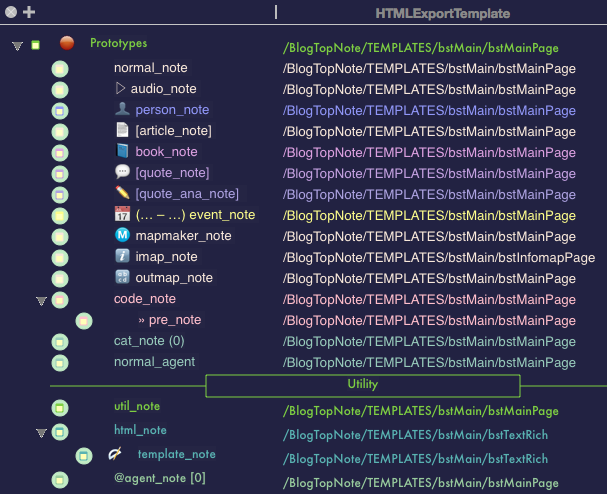Click the play triangle badge on audio_note
The image size is (607, 494).
click(x=120, y=88)
